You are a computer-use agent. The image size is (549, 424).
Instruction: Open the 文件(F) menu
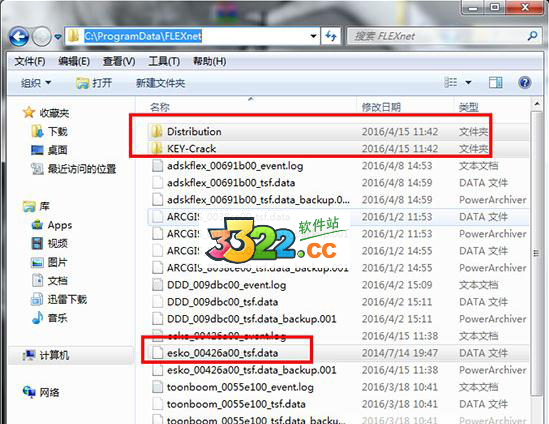[x=30, y=62]
